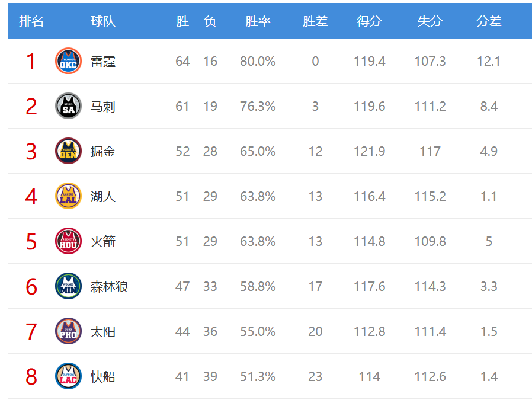
Task: Click the Timberwolves MIN team logo
Action: (x=68, y=286)
